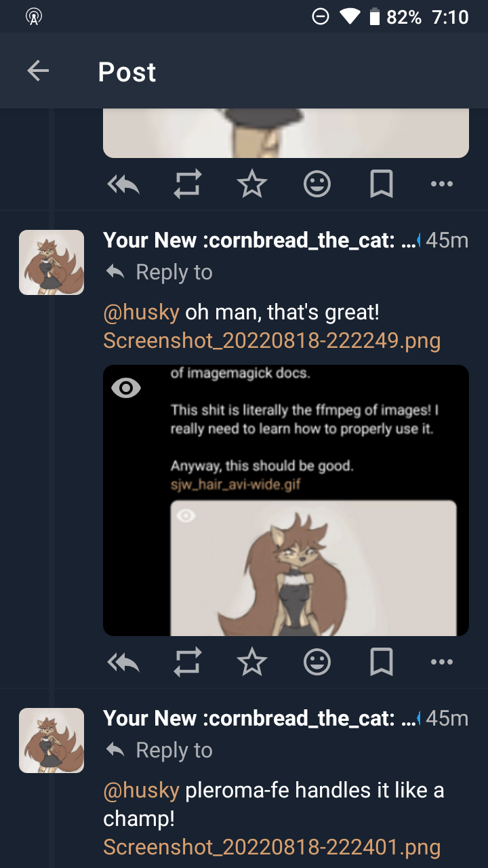React with emoji to "that's great!" post

pyautogui.click(x=317, y=662)
